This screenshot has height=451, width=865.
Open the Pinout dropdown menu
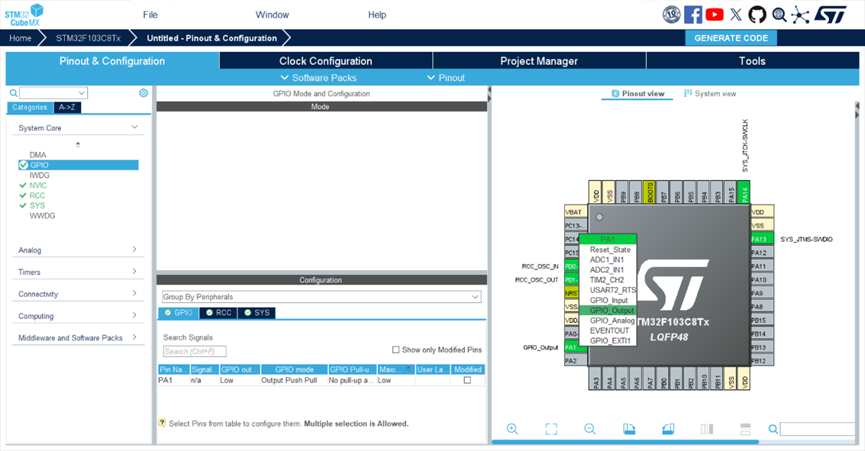pyautogui.click(x=446, y=78)
